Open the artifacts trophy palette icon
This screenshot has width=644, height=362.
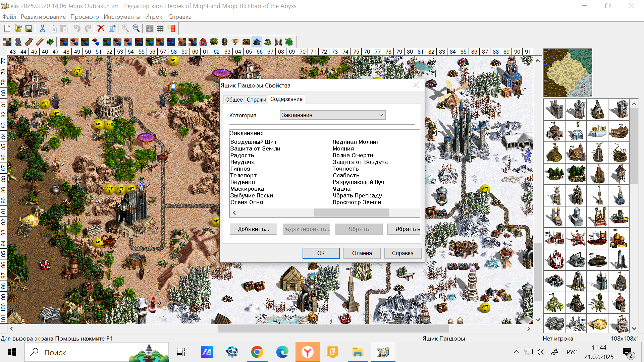click(235, 42)
